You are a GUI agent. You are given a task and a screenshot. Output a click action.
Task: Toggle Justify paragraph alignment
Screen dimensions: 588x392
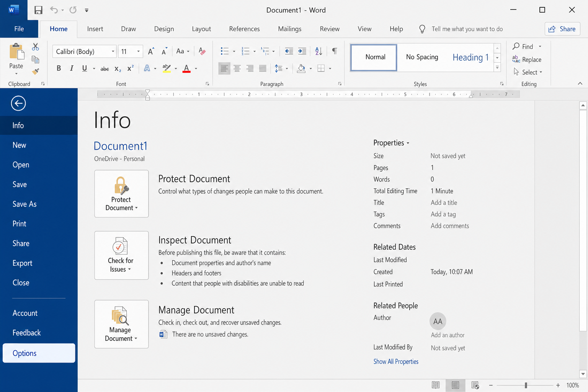point(263,69)
